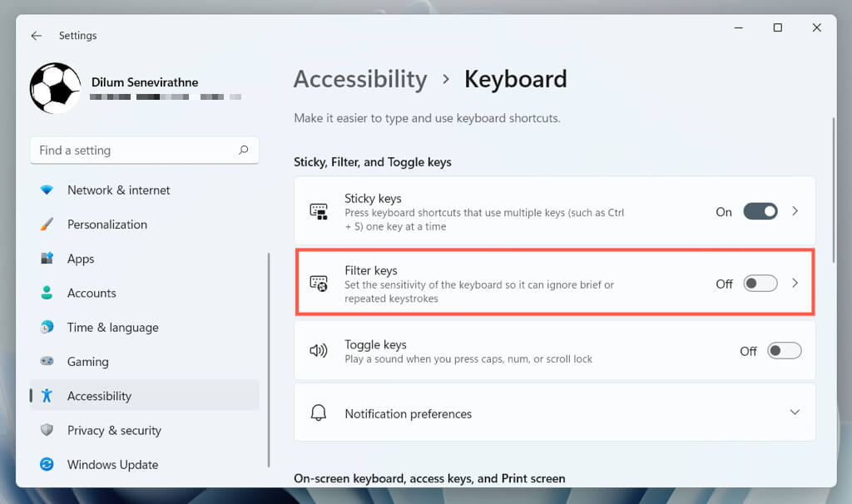
Task: Click the Windows Update sync icon
Action: pos(47,465)
